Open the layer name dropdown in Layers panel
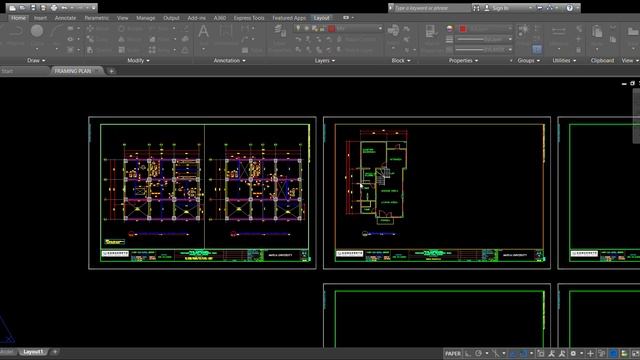The image size is (640, 360). (380, 29)
